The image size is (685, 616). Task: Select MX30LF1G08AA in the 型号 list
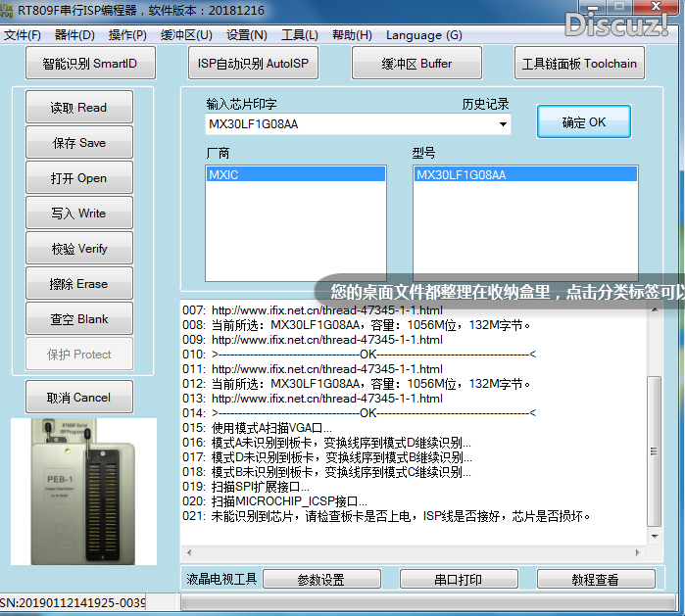click(525, 174)
